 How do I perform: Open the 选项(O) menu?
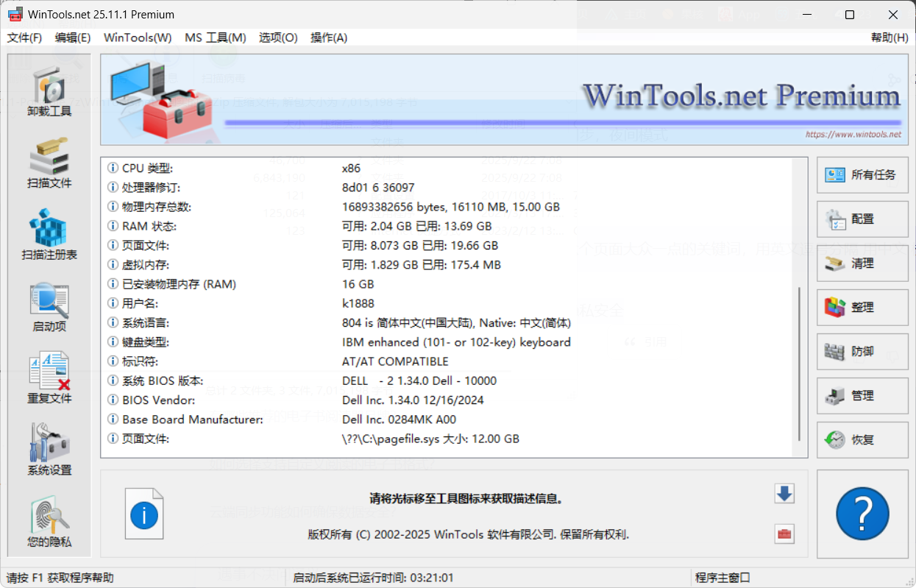pos(278,38)
